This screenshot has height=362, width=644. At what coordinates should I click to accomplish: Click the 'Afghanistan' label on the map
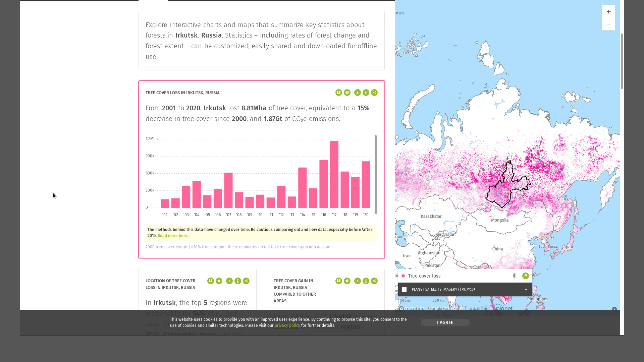tap(429, 253)
